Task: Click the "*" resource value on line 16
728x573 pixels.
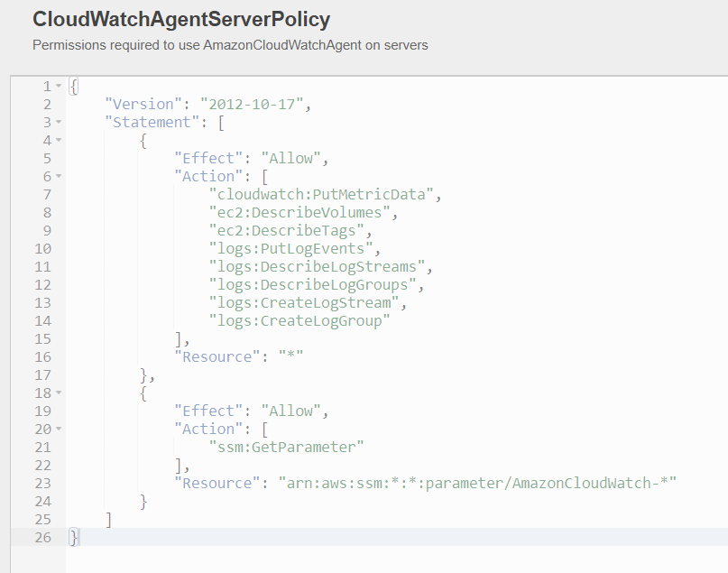Action: pyautogui.click(x=290, y=356)
